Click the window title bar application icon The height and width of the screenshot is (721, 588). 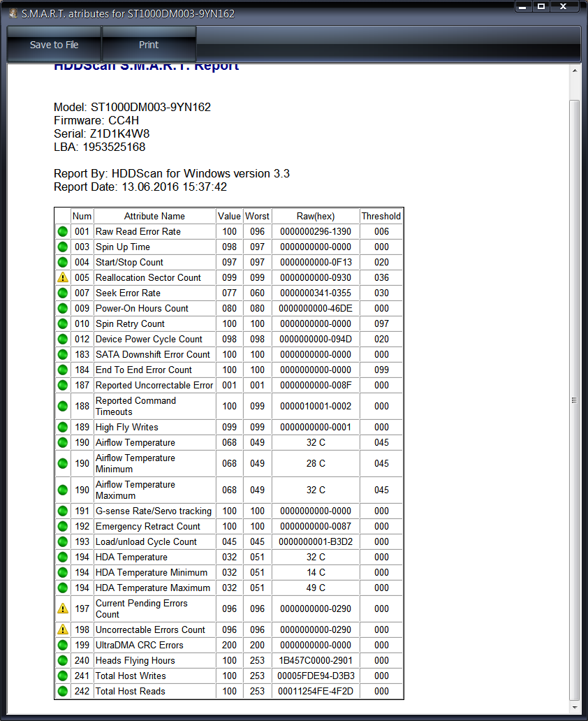pyautogui.click(x=13, y=13)
